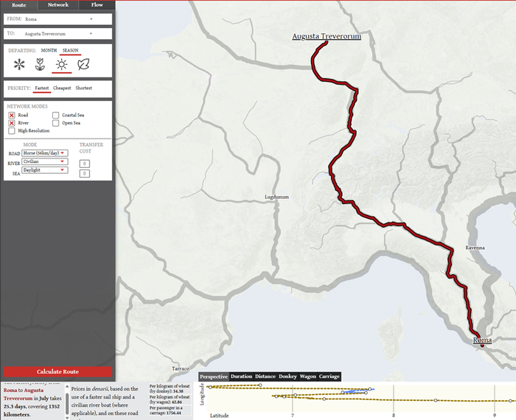Select the spring tulip season icon
The height and width of the screenshot is (420, 516).
click(40, 65)
